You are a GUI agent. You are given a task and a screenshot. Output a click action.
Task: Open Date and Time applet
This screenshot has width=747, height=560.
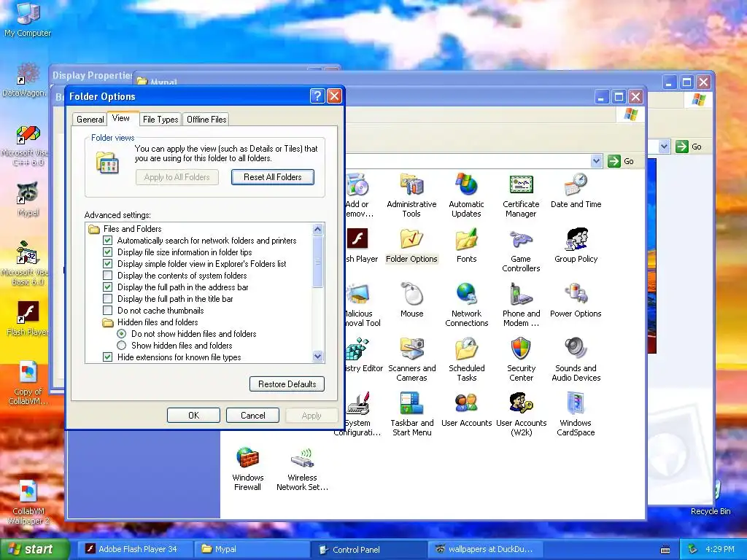[576, 192]
